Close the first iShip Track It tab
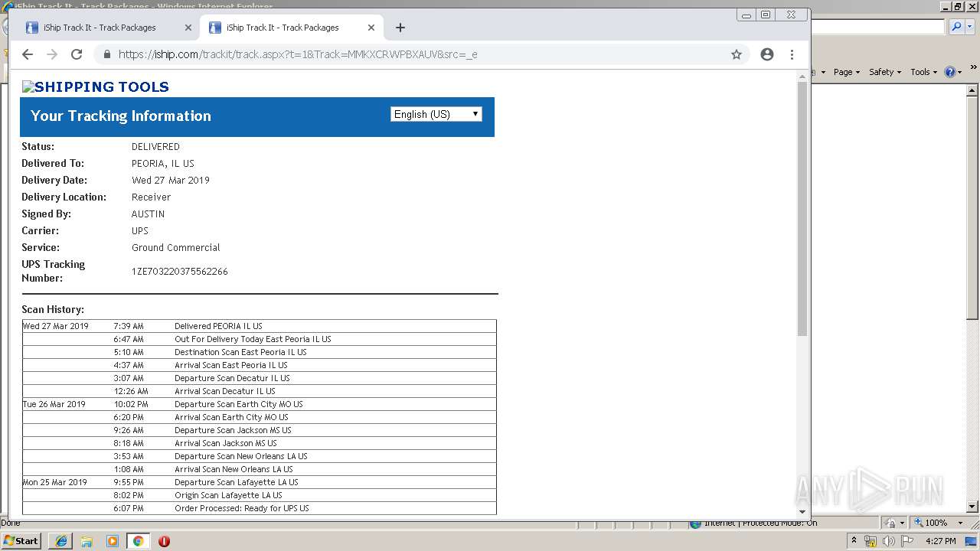 point(188,28)
